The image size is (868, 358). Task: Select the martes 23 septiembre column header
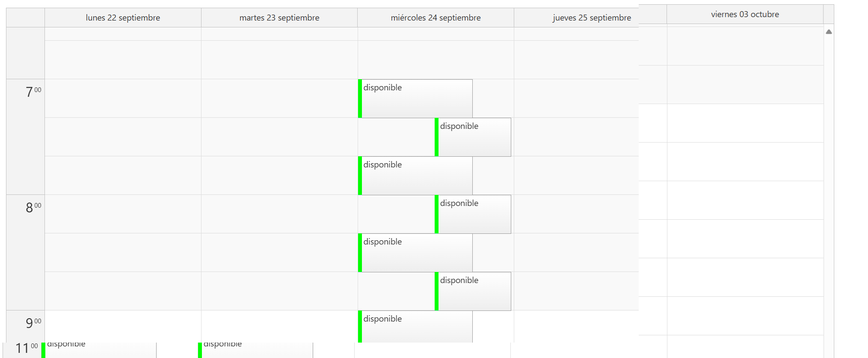pyautogui.click(x=279, y=18)
